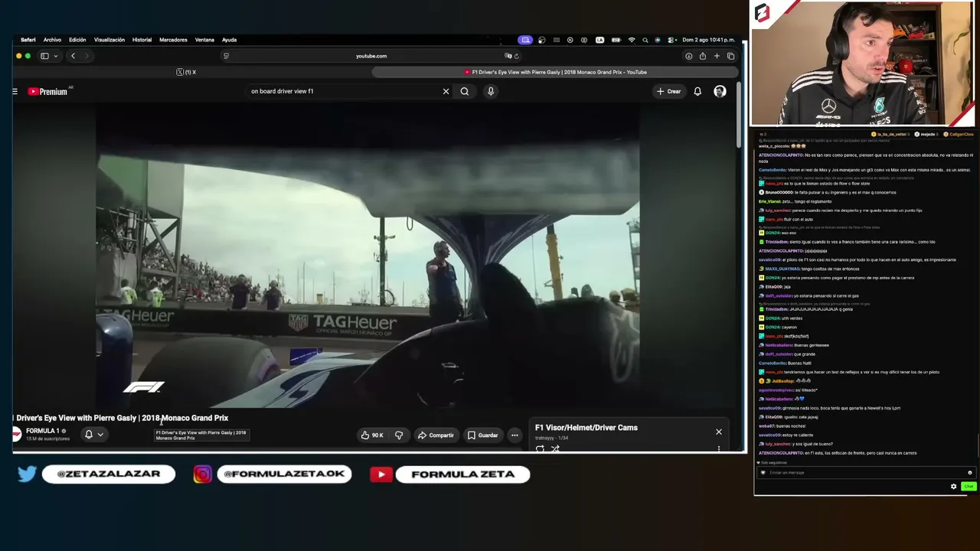This screenshot has width=980, height=551.
Task: Open the Safari share sheet
Action: [x=702, y=56]
